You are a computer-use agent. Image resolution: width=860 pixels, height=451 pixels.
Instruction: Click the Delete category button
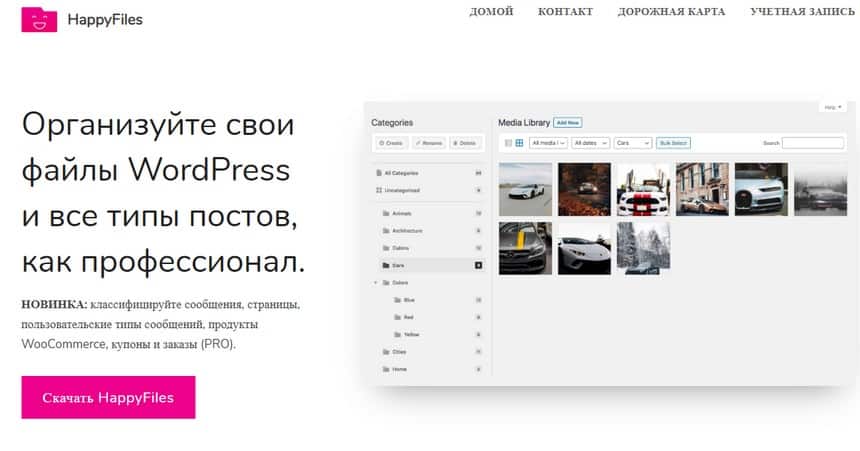(x=465, y=143)
